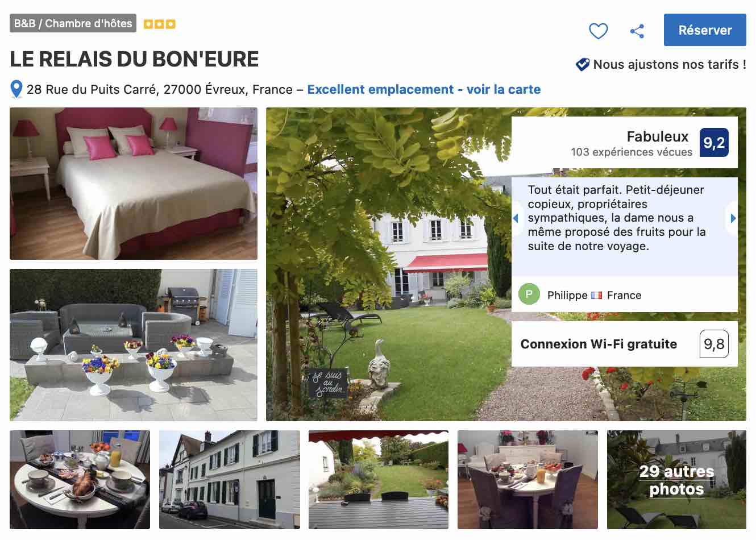The height and width of the screenshot is (540, 756).
Task: Click the share icon
Action: (x=637, y=31)
